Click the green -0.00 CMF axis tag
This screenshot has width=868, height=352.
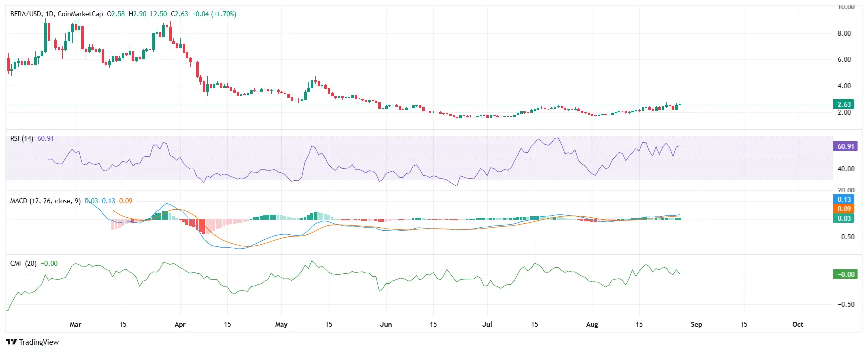tap(846, 274)
